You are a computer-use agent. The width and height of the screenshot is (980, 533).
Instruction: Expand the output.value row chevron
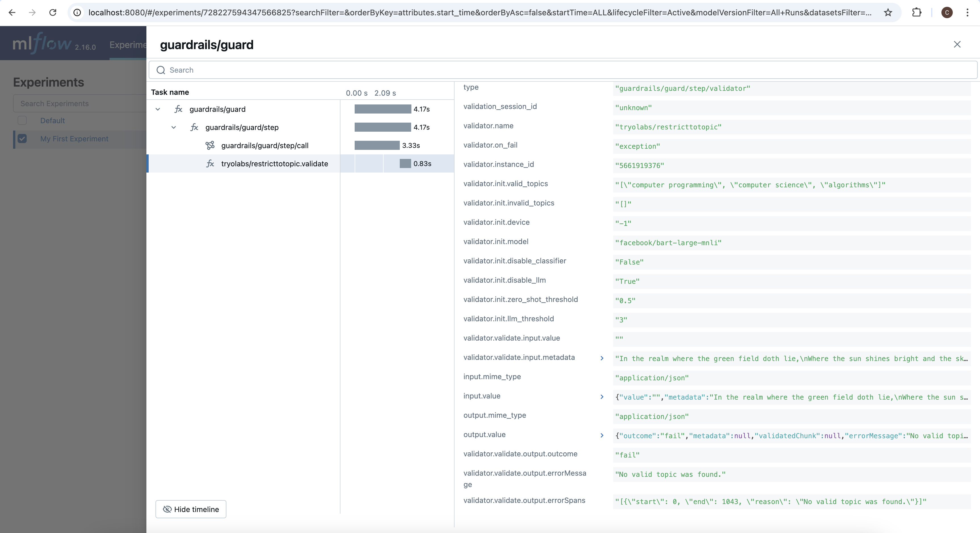(x=602, y=435)
